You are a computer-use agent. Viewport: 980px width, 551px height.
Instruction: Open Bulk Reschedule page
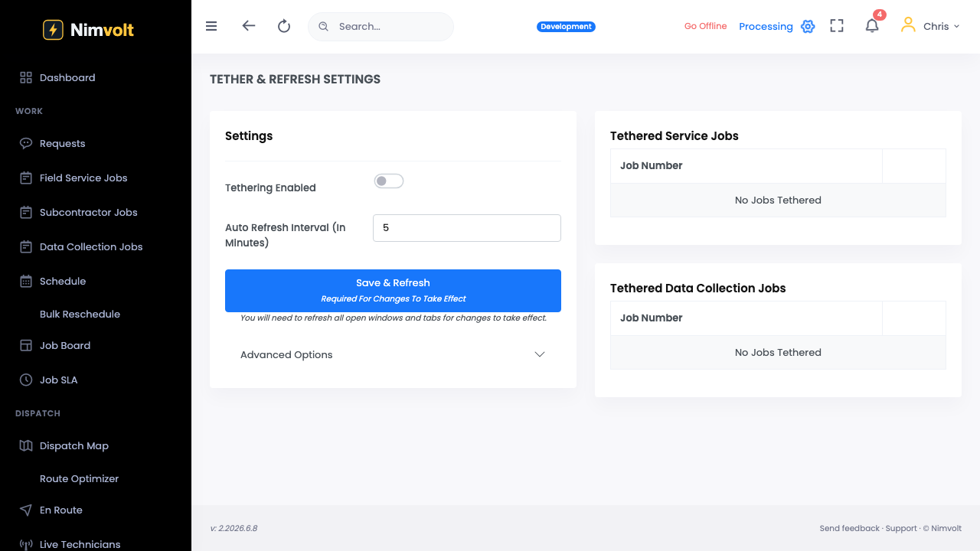(80, 314)
